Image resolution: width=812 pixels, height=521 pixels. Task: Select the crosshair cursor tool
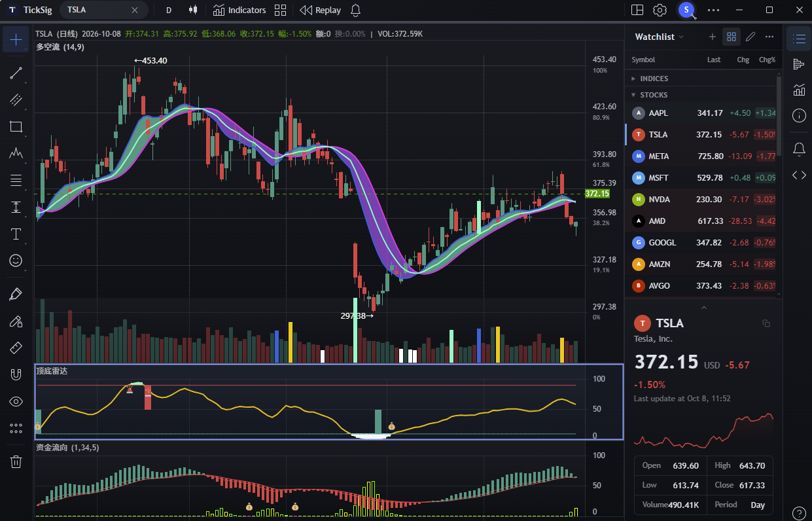click(16, 39)
